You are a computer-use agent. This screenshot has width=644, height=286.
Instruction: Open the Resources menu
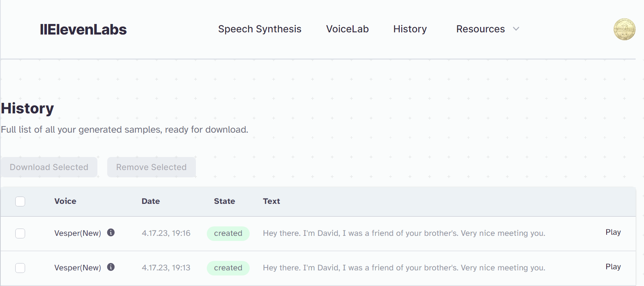coord(480,29)
